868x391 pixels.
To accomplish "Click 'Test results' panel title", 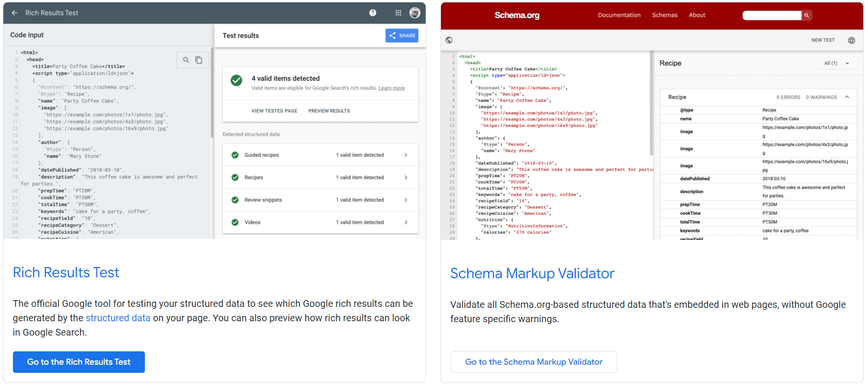I will [241, 35].
